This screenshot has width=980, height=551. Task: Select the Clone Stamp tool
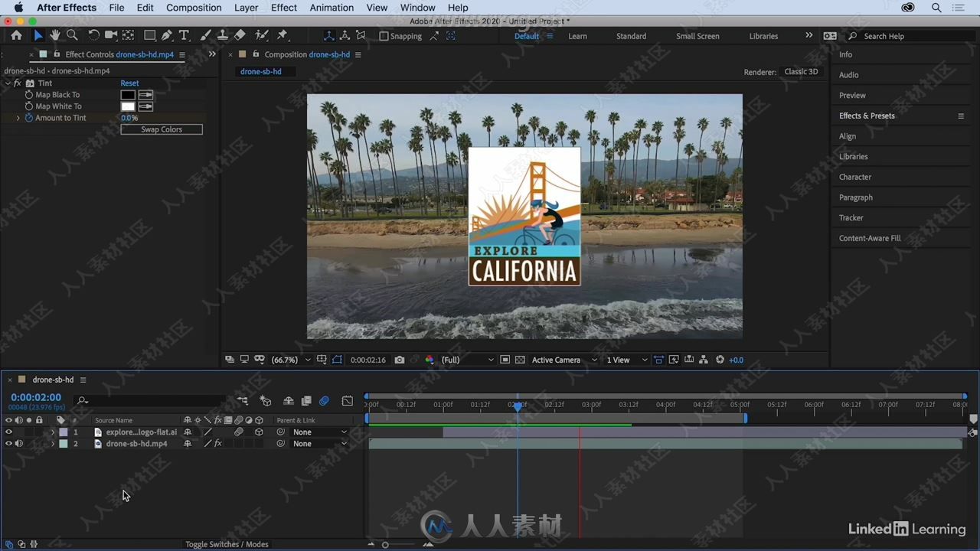pyautogui.click(x=222, y=35)
